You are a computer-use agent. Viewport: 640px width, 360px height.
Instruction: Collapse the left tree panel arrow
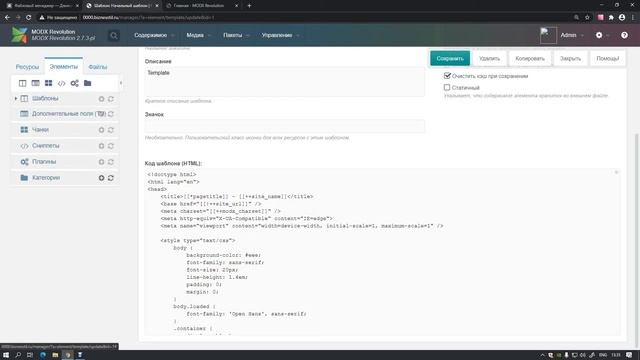(x=120, y=83)
